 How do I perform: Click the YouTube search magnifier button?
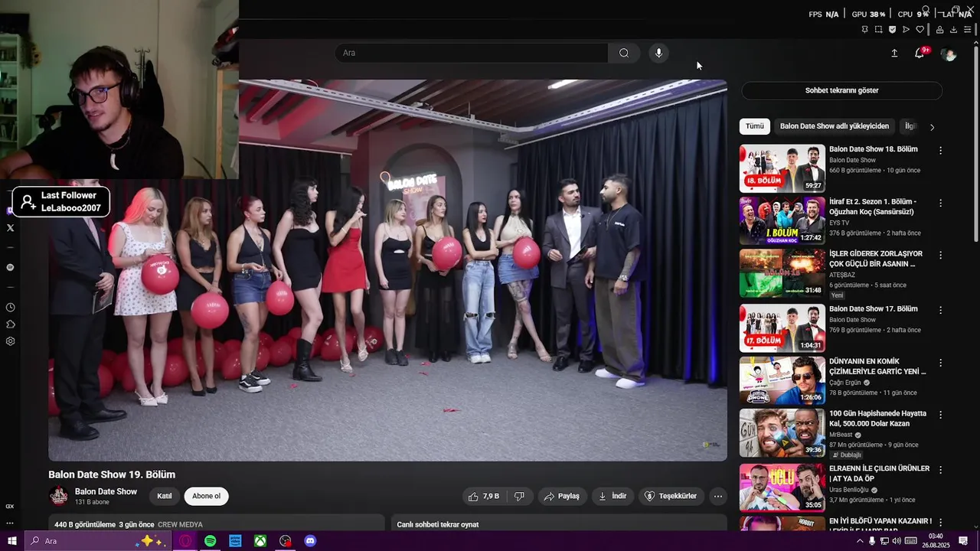[624, 53]
